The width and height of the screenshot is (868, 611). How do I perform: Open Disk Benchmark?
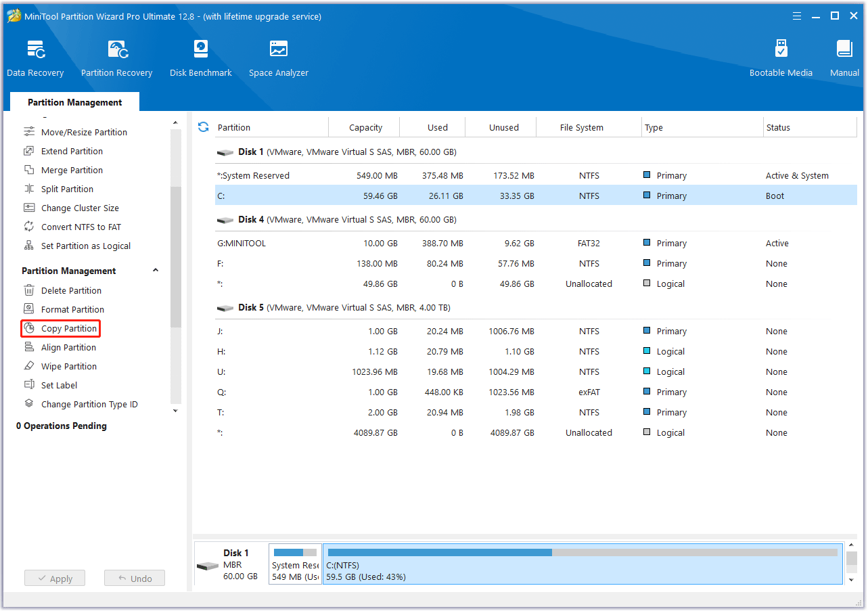201,58
